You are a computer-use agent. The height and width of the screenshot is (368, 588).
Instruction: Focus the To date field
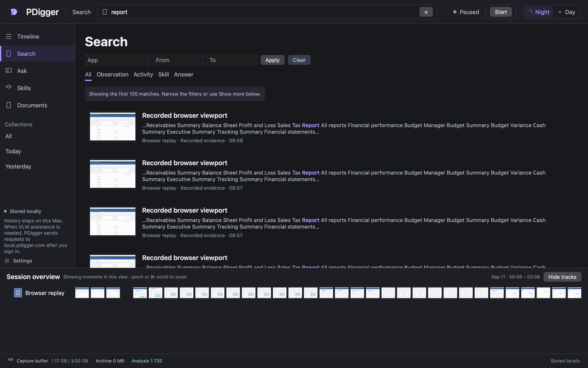[232, 60]
